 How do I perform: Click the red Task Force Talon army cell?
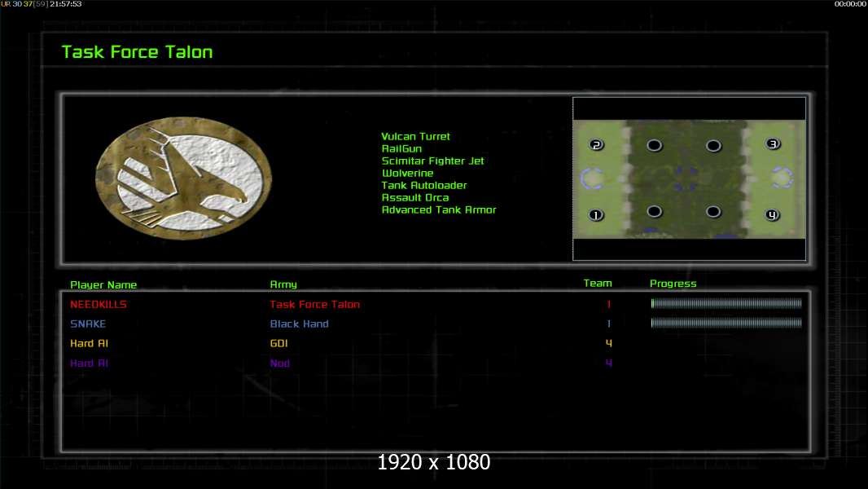tap(315, 304)
